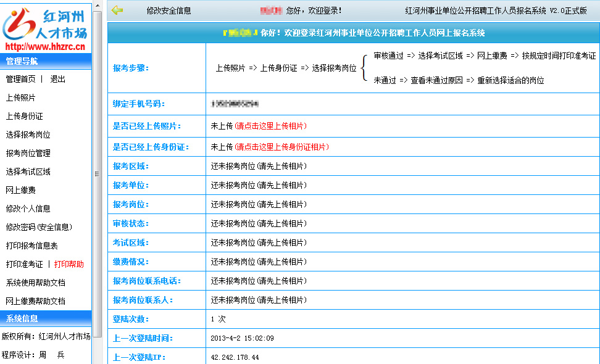The height and width of the screenshot is (364, 600).
Task: Click red link 请点击这里上传身份证相片
Action: [x=281, y=147]
